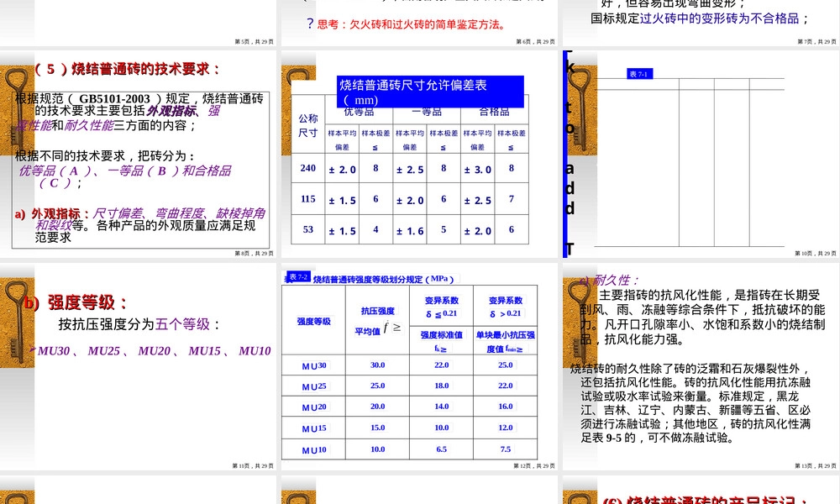Click the 12.0 value in the MU15 row
The height and width of the screenshot is (504, 840).
(506, 428)
